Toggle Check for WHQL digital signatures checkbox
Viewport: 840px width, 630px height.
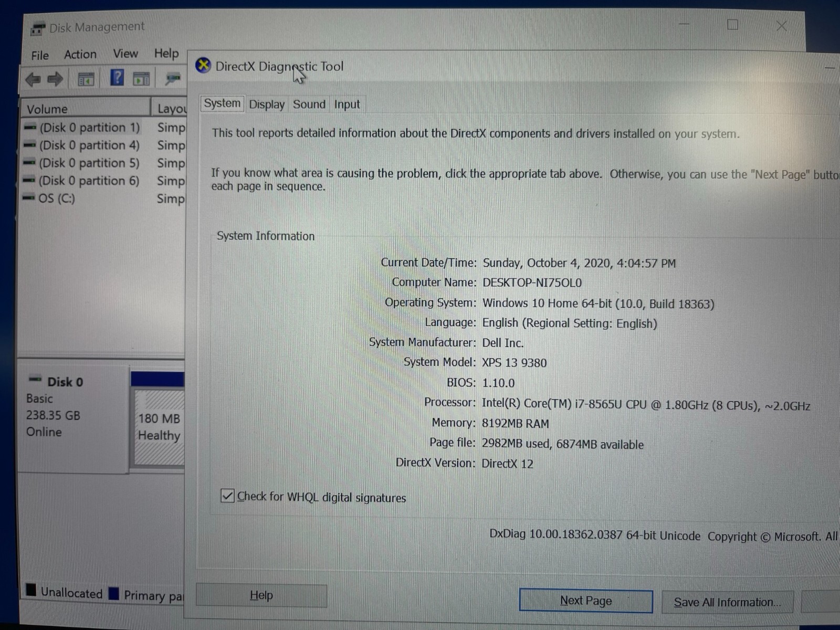pos(227,496)
